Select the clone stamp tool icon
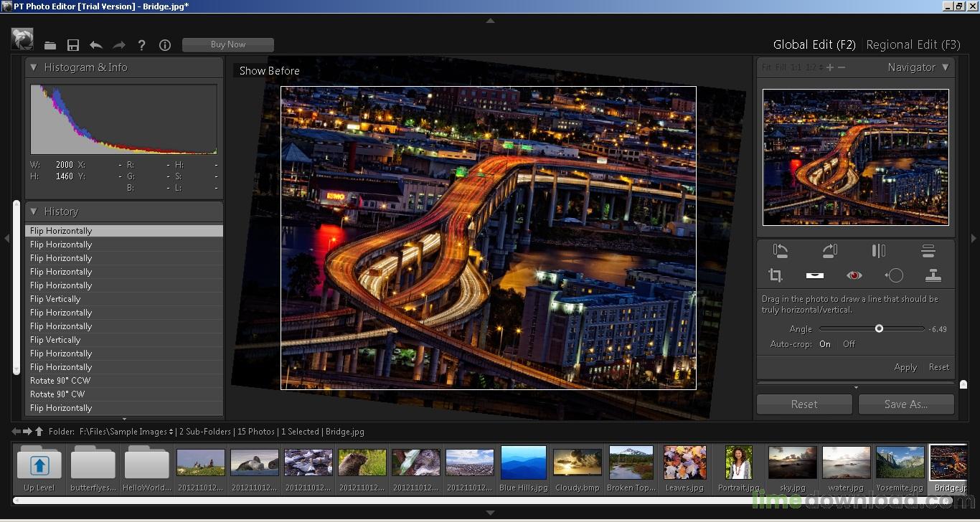The image size is (980, 522). (933, 275)
